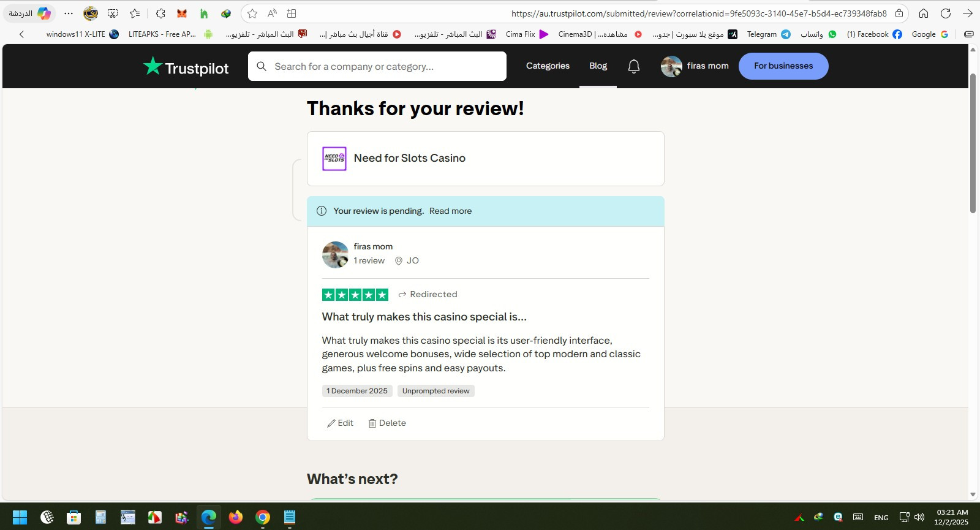This screenshot has width=980, height=530.
Task: Click the five-star rating image
Action: [x=355, y=295]
